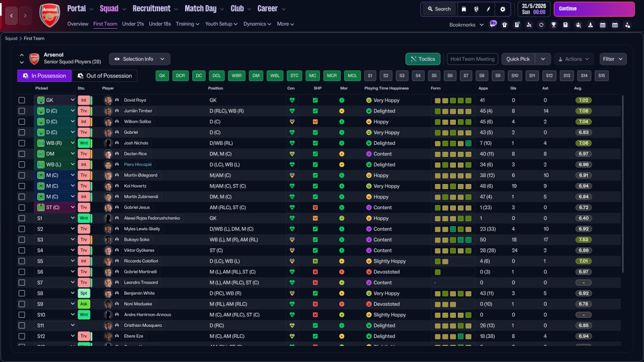Screen dimensions: 644x362
Task: Open the bookmark icon in top bar
Action: [x=464, y=9]
